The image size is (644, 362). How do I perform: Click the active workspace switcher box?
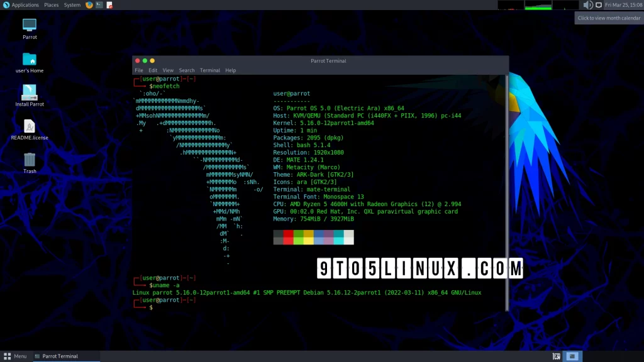[573, 356]
